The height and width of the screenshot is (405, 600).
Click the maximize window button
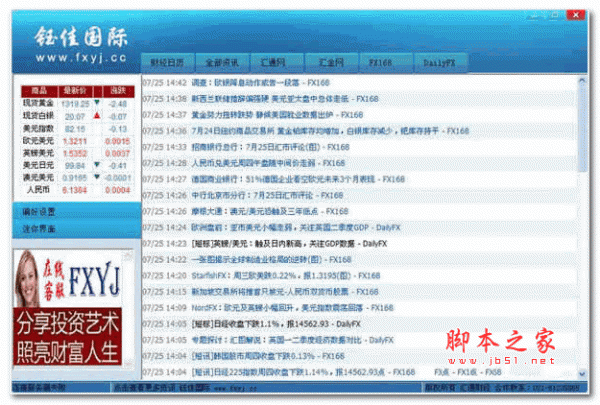click(554, 15)
